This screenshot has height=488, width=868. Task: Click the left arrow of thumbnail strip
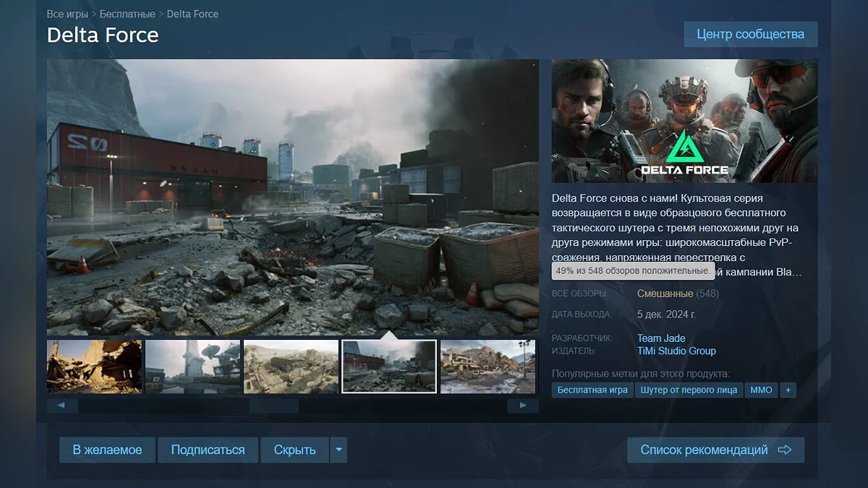coord(62,406)
